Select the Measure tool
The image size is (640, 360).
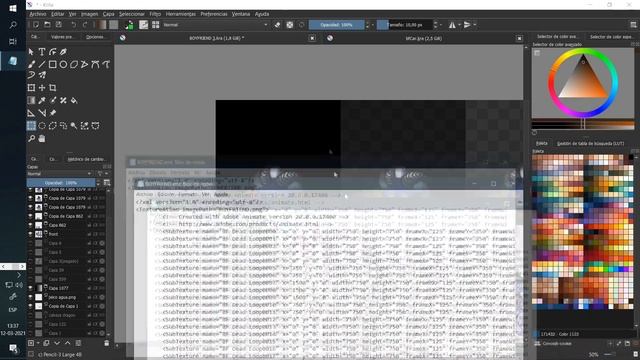(x=42, y=113)
